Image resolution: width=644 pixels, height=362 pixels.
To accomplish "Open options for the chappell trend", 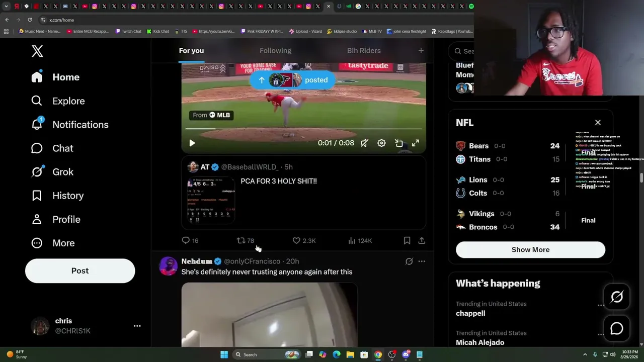I will pyautogui.click(x=601, y=305).
